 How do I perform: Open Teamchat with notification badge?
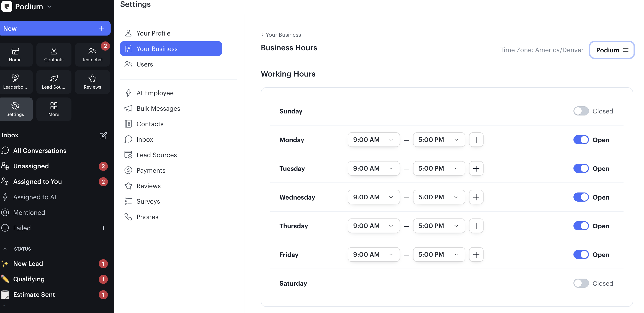click(x=92, y=54)
